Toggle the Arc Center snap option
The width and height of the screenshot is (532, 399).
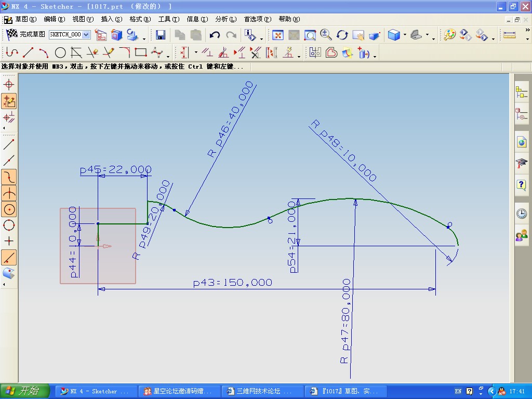pyautogui.click(x=9, y=209)
